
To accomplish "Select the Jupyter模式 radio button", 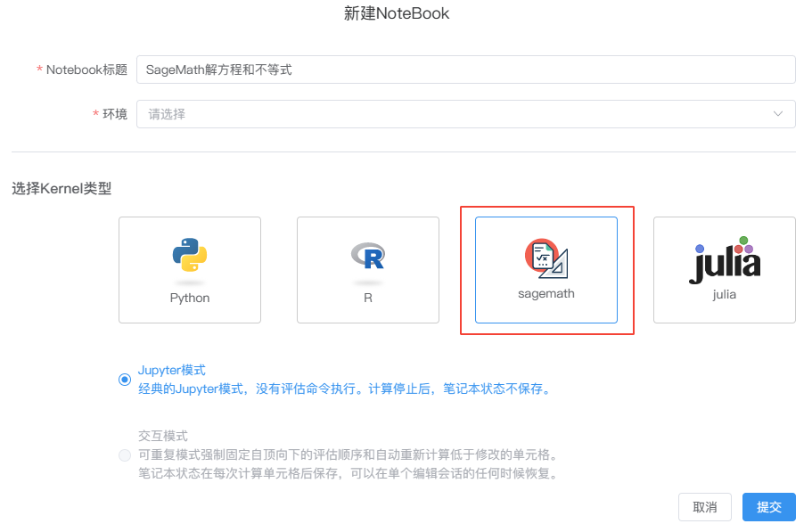I will pyautogui.click(x=124, y=379).
